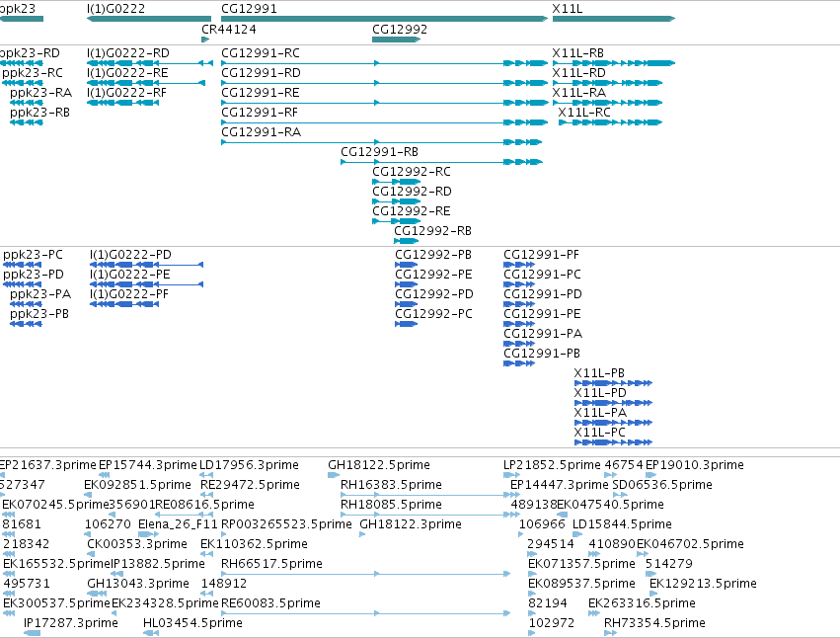This screenshot has height=638, width=840.
Task: Select transcript CG12991-RD
Action: point(385,83)
